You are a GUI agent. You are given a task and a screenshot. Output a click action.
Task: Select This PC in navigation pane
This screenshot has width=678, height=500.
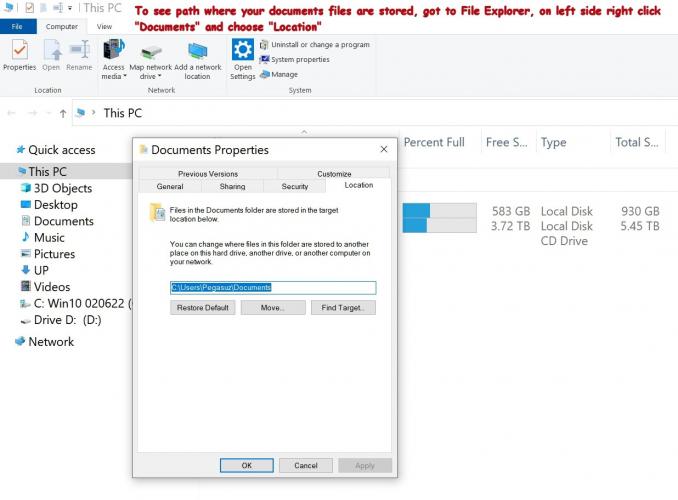click(48, 171)
